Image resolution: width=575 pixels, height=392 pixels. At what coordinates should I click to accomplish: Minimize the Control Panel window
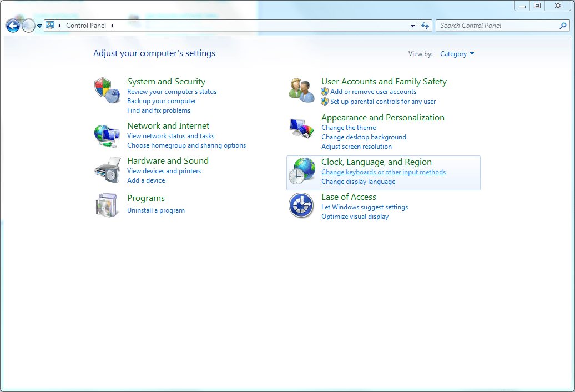point(522,6)
